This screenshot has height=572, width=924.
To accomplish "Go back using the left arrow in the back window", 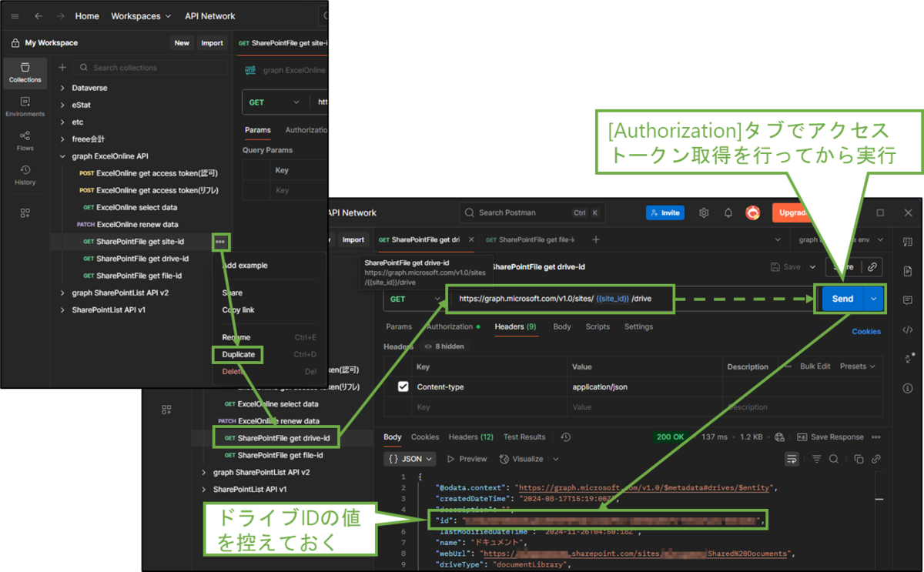I will (38, 16).
